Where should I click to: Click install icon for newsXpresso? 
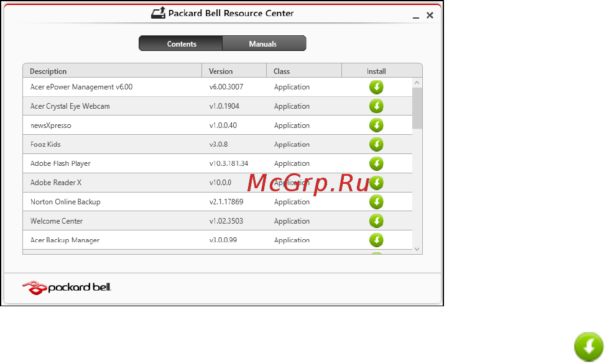click(x=376, y=125)
